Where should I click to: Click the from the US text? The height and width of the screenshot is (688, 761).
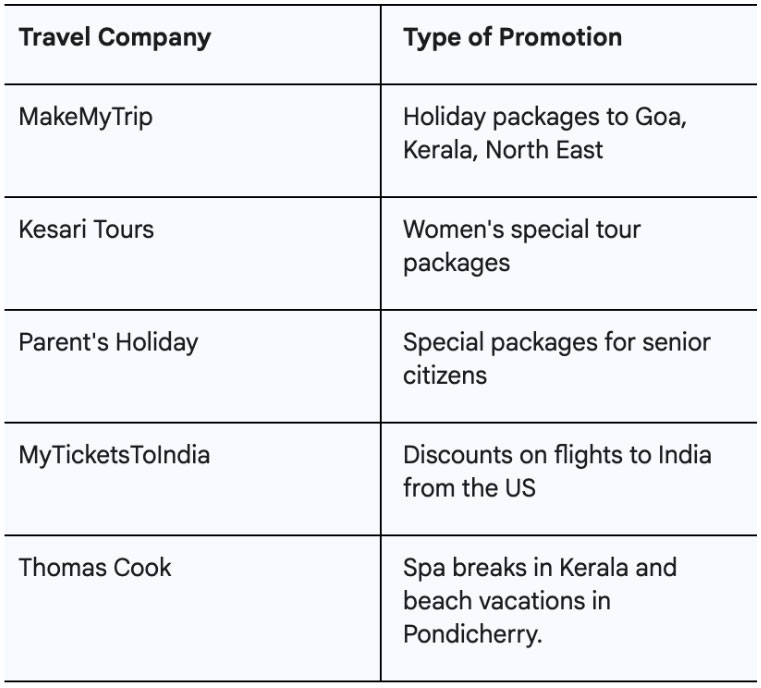[x=469, y=488]
